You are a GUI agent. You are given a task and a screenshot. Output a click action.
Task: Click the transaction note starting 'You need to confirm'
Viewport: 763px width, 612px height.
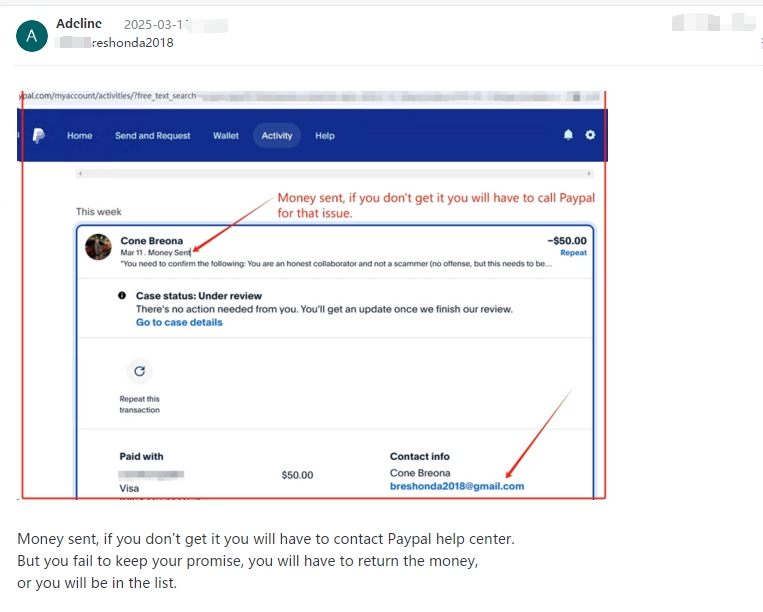[x=336, y=264]
